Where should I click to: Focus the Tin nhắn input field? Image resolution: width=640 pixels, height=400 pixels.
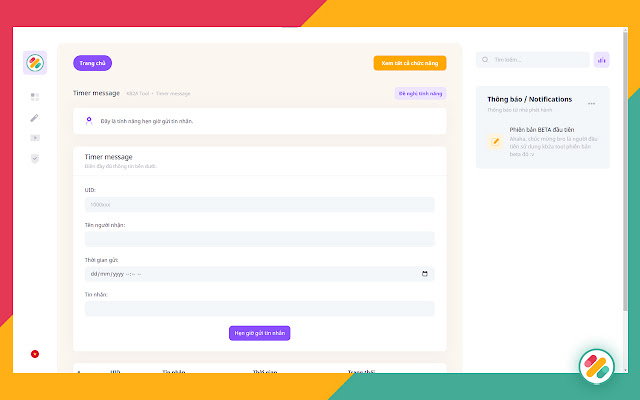[260, 309]
